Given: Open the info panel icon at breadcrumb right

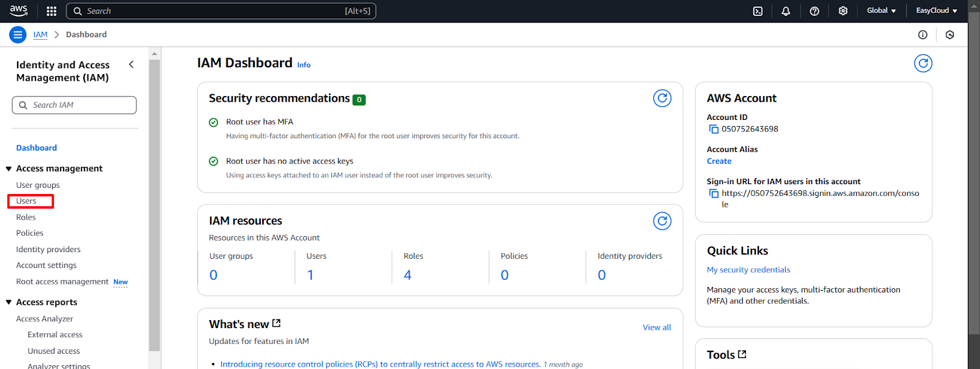Looking at the screenshot, I should 922,35.
